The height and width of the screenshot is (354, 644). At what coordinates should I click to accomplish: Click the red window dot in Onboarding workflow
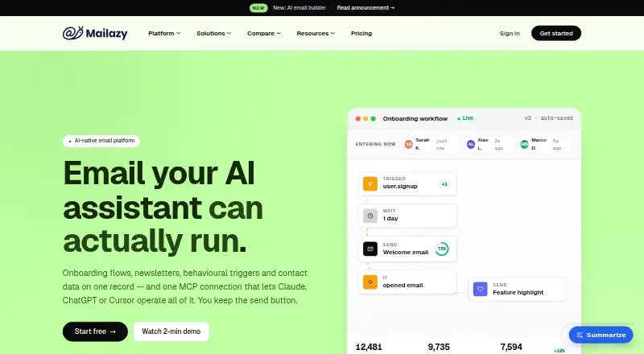(x=358, y=119)
